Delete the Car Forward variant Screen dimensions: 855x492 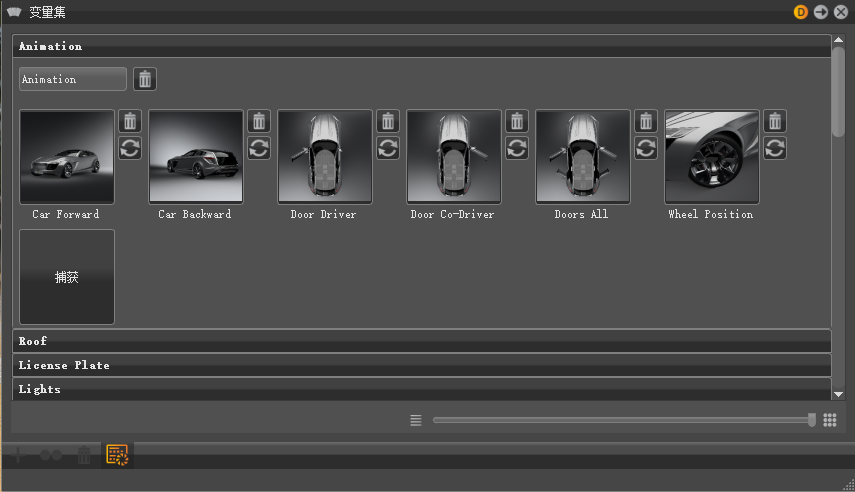click(130, 121)
